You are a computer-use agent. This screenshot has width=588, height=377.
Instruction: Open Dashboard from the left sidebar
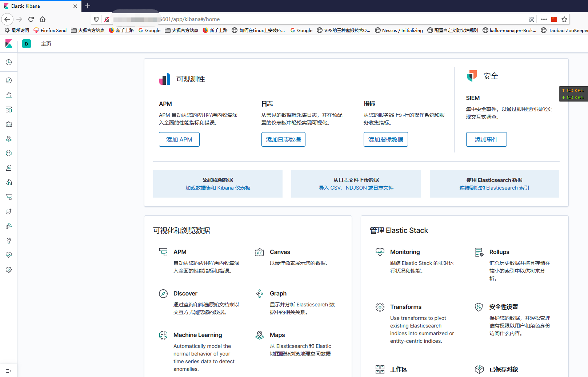click(x=9, y=110)
